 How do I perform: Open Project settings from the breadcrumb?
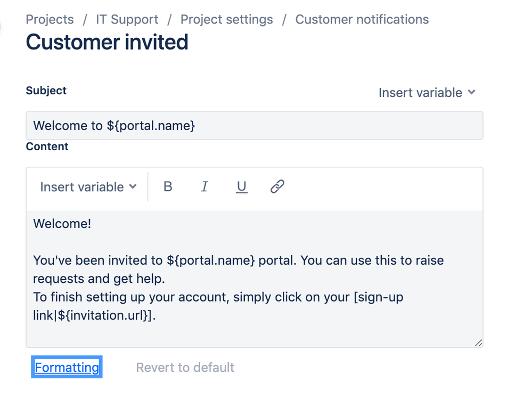(226, 20)
